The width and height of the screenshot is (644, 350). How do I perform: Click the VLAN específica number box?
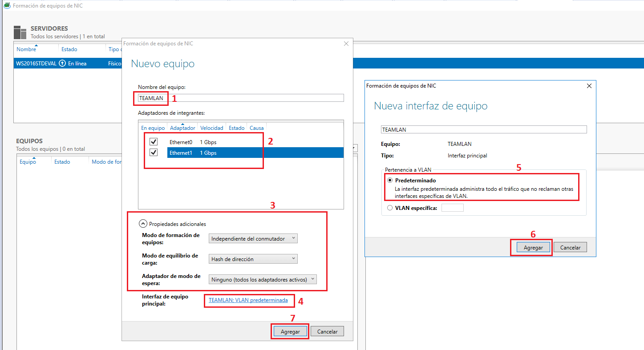click(452, 207)
